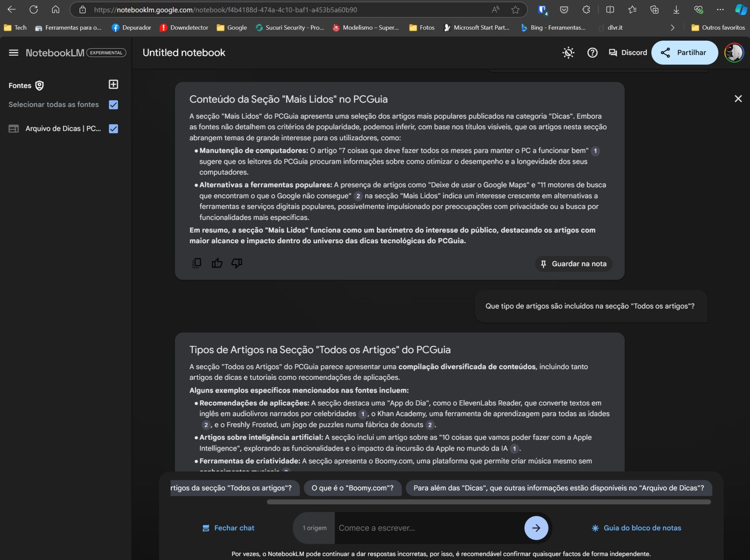Open the NotebookLM hamburger menu
This screenshot has width=750, height=560.
pyautogui.click(x=14, y=53)
